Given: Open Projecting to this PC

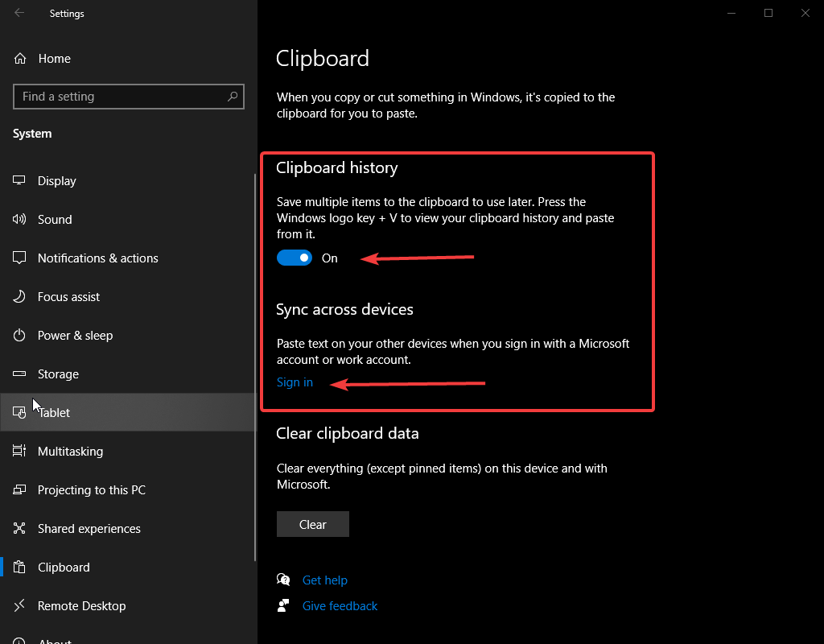Looking at the screenshot, I should [x=128, y=490].
